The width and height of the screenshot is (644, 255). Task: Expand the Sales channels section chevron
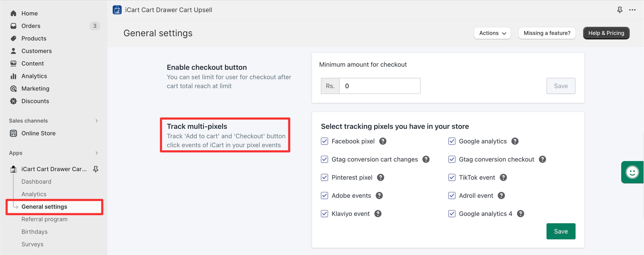[x=97, y=121]
